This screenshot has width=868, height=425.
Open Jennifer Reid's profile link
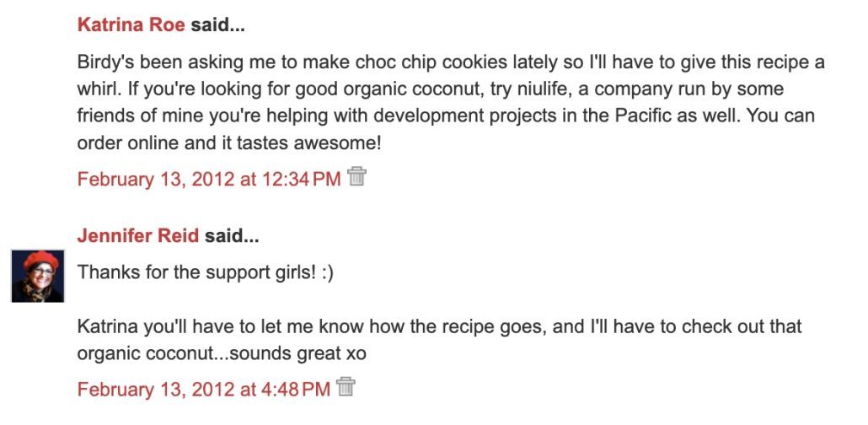[138, 236]
